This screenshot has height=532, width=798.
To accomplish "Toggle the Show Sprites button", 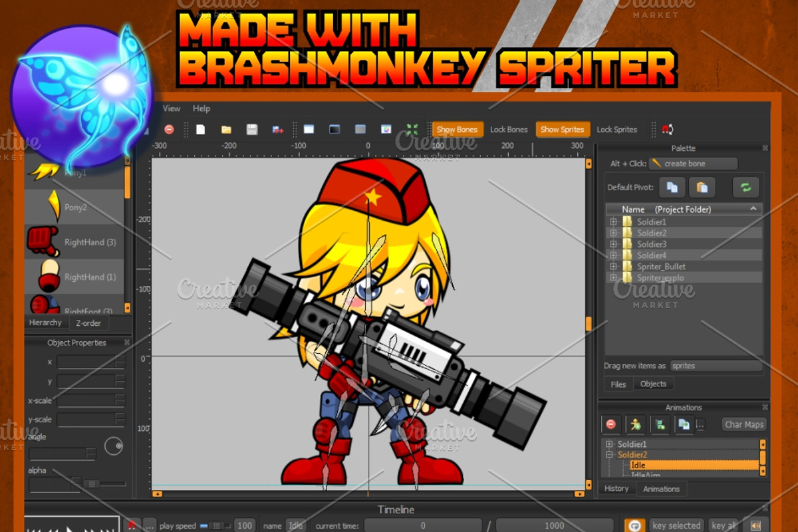I will (x=562, y=130).
